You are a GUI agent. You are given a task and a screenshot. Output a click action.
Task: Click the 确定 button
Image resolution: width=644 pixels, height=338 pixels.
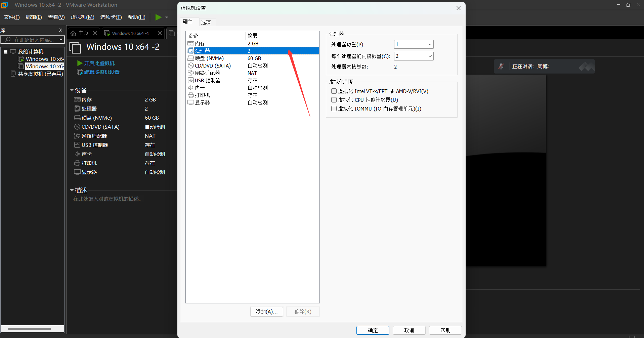coord(373,330)
